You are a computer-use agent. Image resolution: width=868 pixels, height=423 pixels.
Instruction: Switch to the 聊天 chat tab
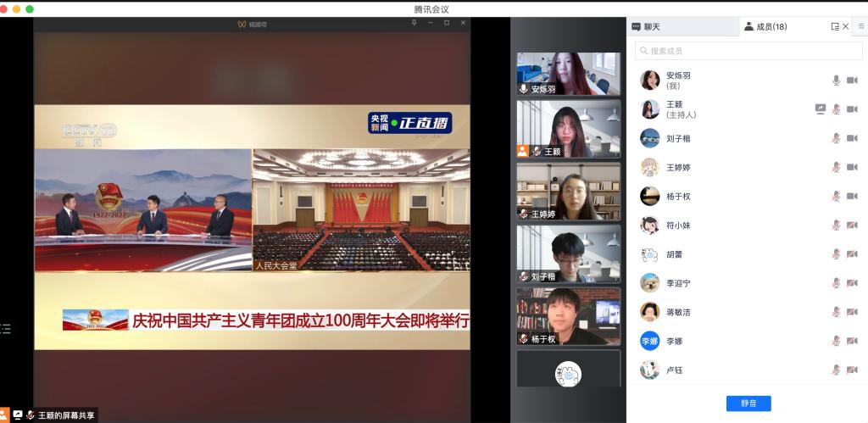[646, 26]
